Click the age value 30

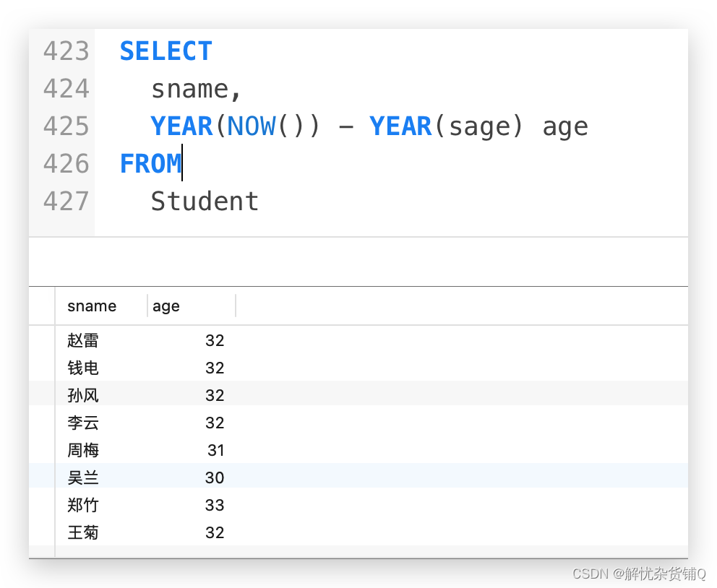pos(215,478)
